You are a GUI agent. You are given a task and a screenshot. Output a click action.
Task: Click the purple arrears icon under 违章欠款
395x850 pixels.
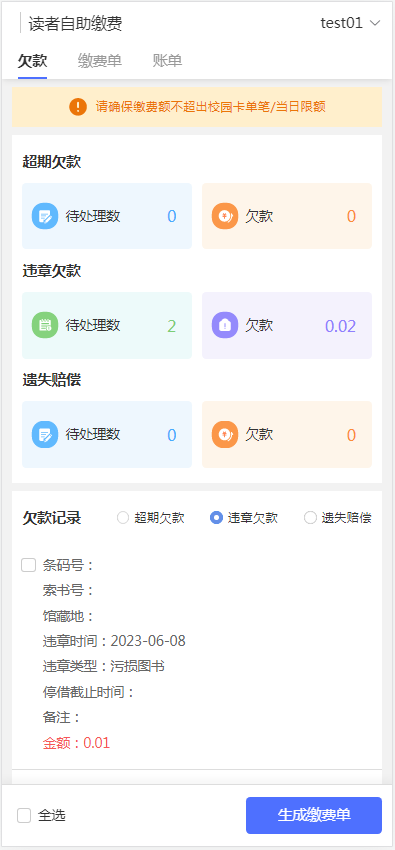tap(225, 325)
